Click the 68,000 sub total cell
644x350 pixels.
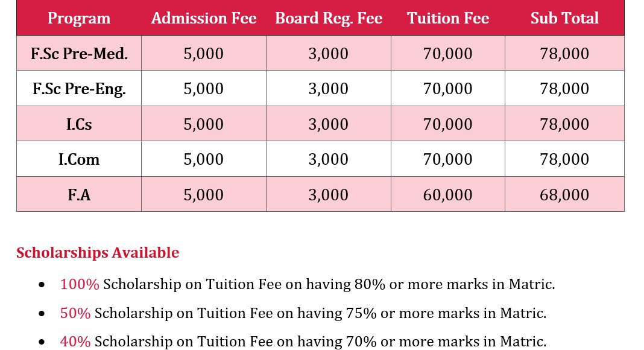tap(564, 195)
